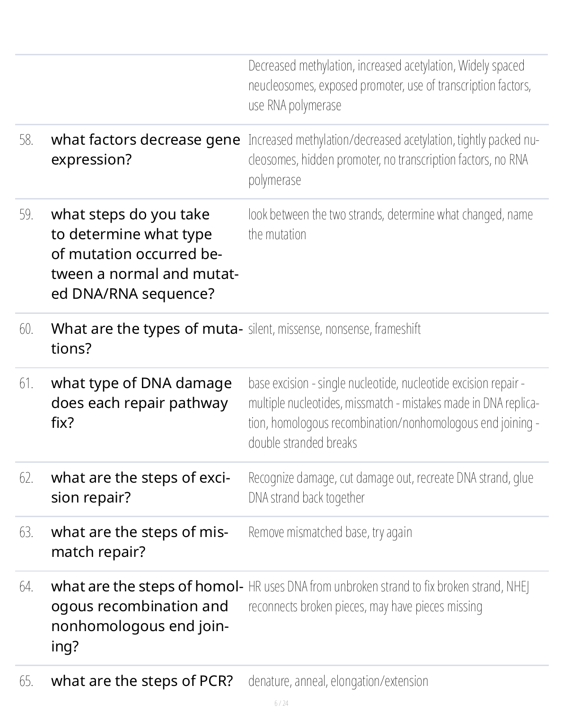Select the answer 'Recognize damage, cut damage out'
This screenshot has width=563, height=728.
point(390,487)
